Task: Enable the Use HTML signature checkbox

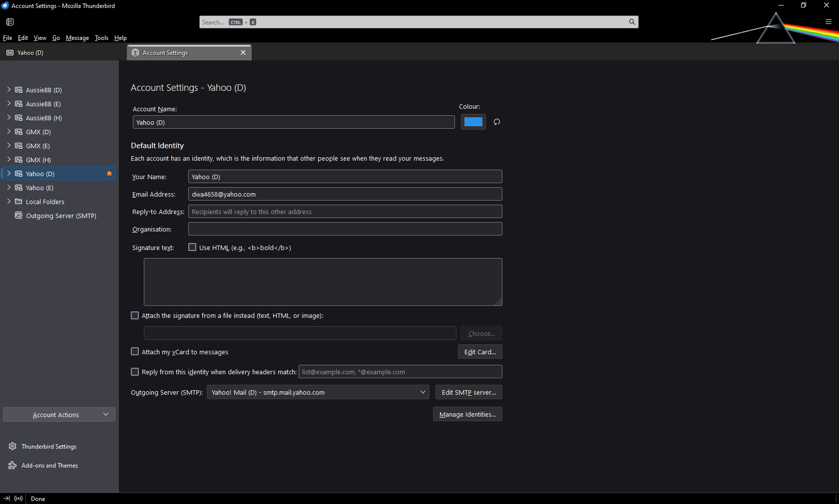Action: point(192,247)
